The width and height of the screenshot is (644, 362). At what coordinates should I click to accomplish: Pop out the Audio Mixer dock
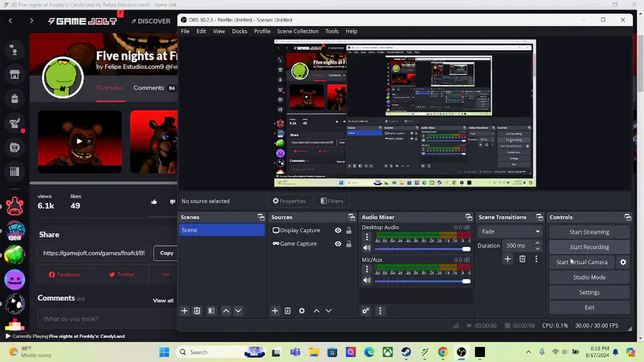click(x=469, y=217)
